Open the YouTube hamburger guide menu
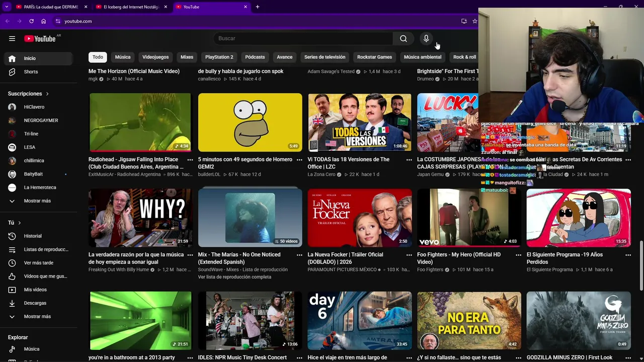The width and height of the screenshot is (644, 362). coord(12,39)
